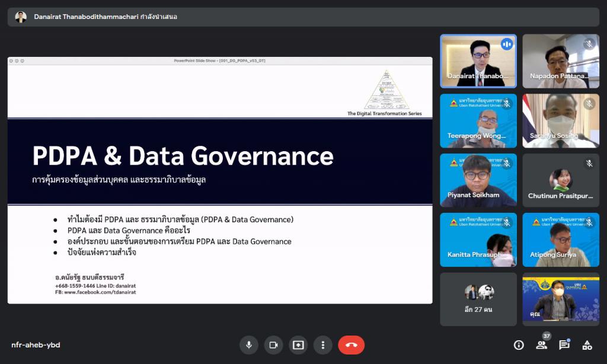Show the participants list icon
The height and width of the screenshot is (364, 607).
pyautogui.click(x=541, y=345)
